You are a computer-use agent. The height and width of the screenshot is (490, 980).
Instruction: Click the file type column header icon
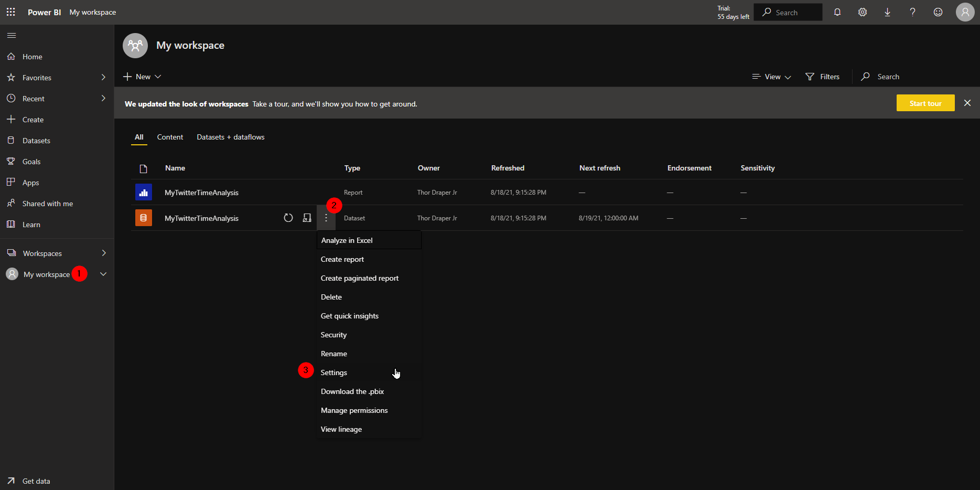click(143, 168)
